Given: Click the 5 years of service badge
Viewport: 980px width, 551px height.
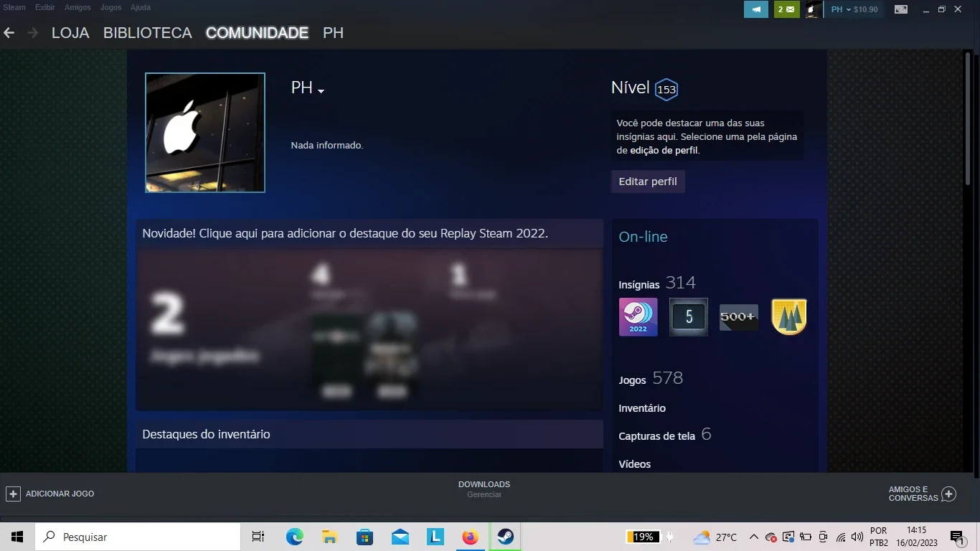Looking at the screenshot, I should coord(689,317).
